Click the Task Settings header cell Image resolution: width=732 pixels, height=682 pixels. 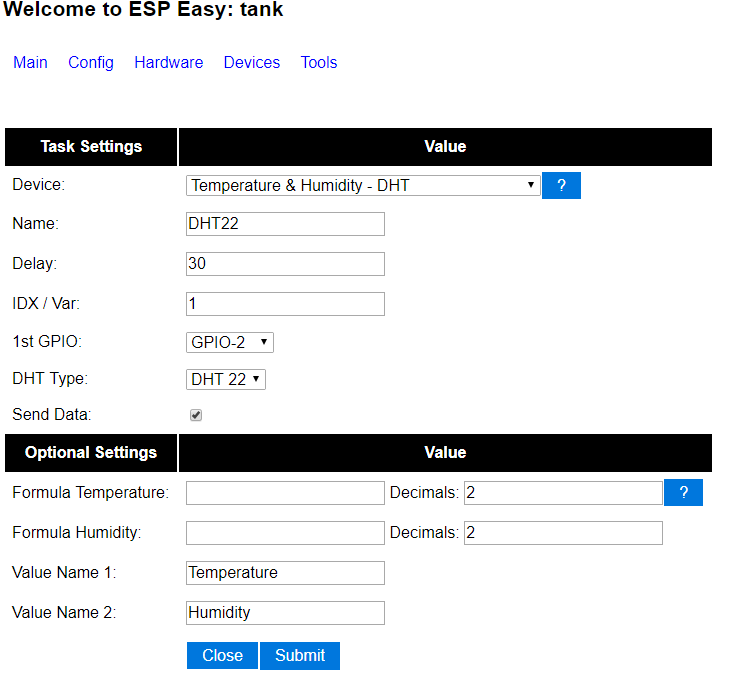click(x=91, y=147)
